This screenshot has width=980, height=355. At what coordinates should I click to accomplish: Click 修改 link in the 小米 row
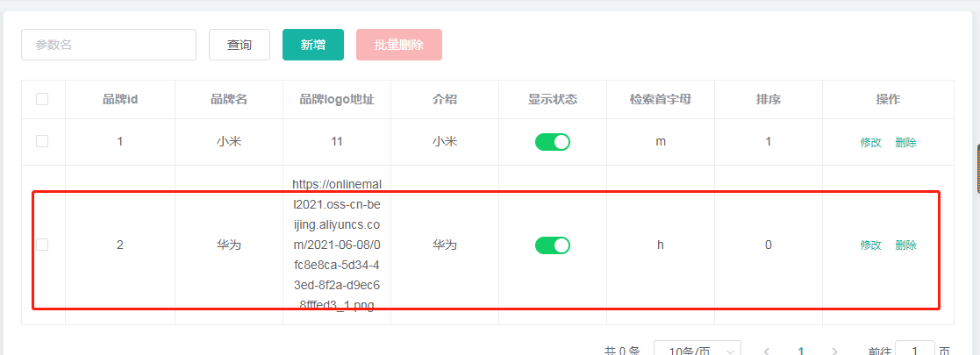(870, 142)
